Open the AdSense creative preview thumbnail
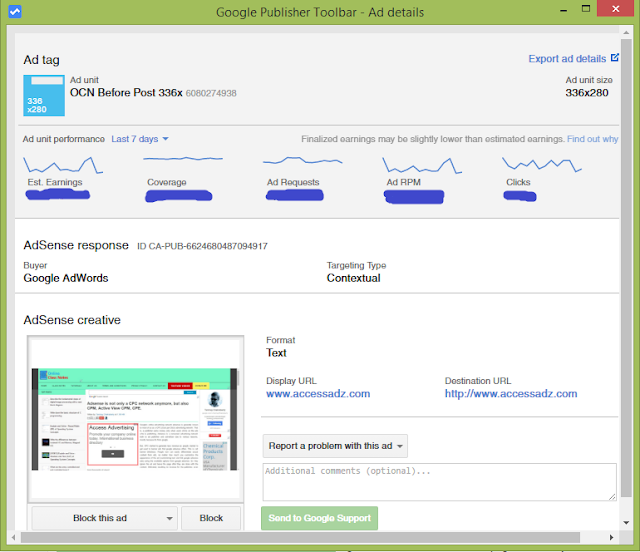 pyautogui.click(x=136, y=419)
